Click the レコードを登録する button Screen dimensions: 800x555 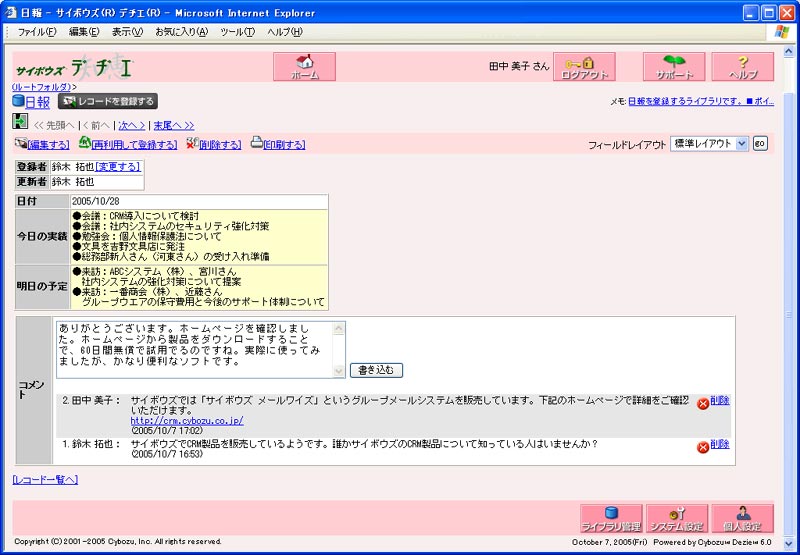[108, 101]
